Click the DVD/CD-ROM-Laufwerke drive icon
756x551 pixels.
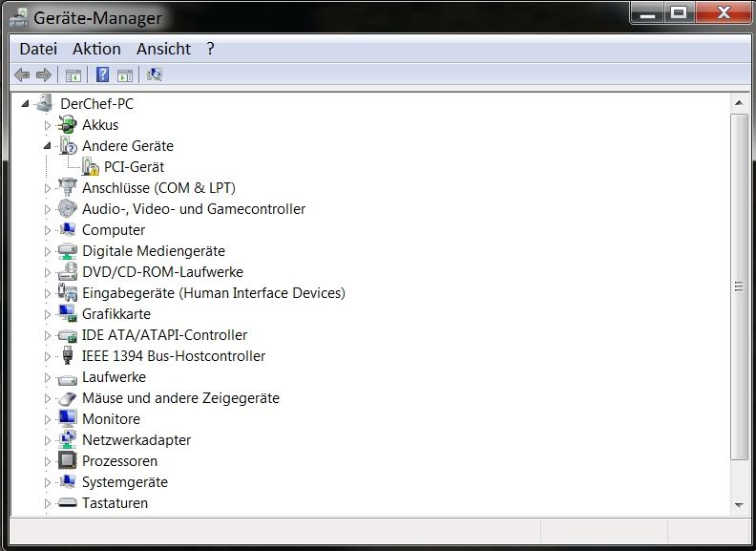tap(67, 271)
